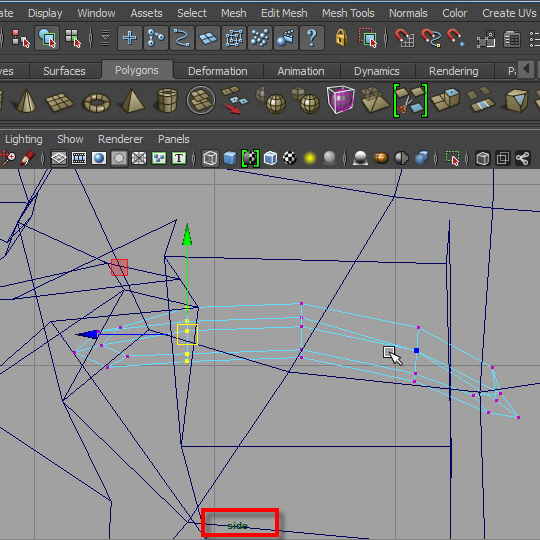Image resolution: width=540 pixels, height=540 pixels.
Task: Open the Edit Mesh menu
Action: click(284, 13)
